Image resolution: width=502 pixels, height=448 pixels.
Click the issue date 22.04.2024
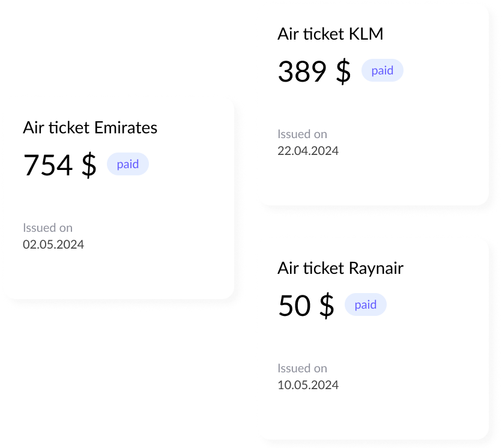(x=309, y=151)
